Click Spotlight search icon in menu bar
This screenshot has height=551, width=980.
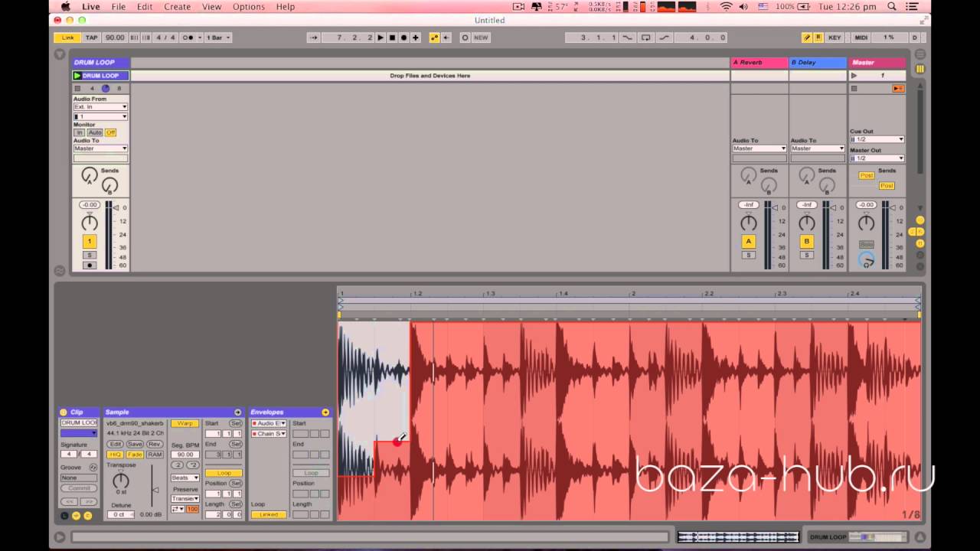tap(892, 7)
